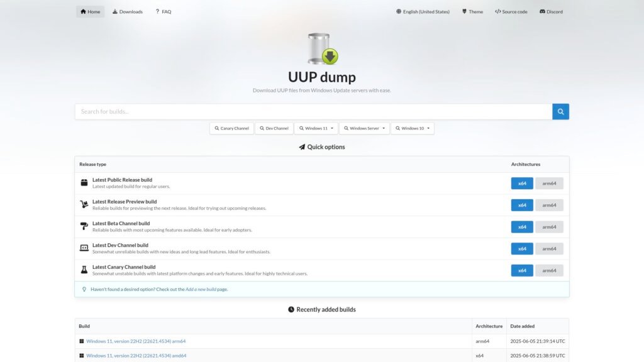
Task: Open the FAQ page
Action: pos(164,11)
